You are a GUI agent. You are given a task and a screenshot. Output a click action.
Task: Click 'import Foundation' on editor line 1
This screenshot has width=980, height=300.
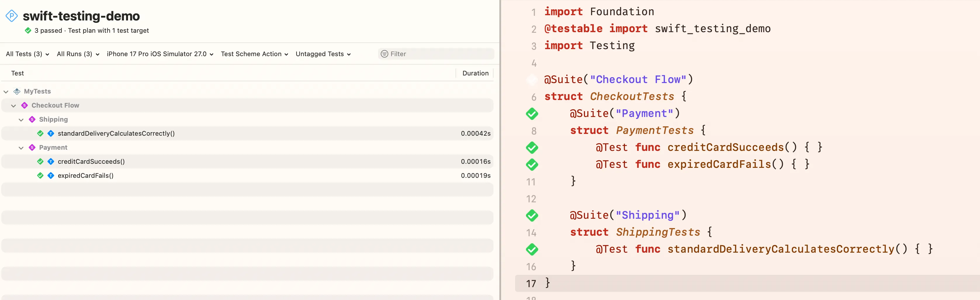599,12
